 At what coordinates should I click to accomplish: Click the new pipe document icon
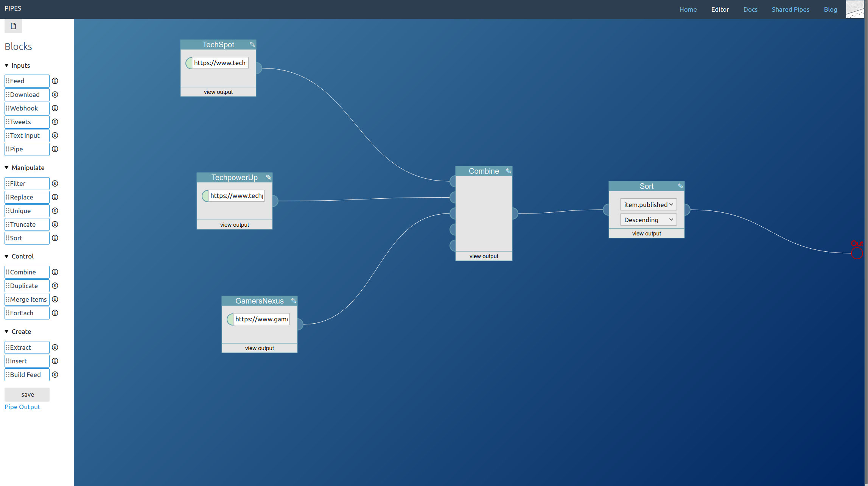[x=13, y=26]
